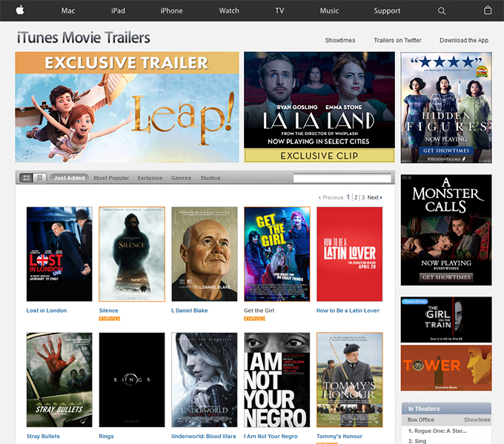The image size is (504, 444).
Task: Select the Most Popular tab
Action: click(111, 178)
